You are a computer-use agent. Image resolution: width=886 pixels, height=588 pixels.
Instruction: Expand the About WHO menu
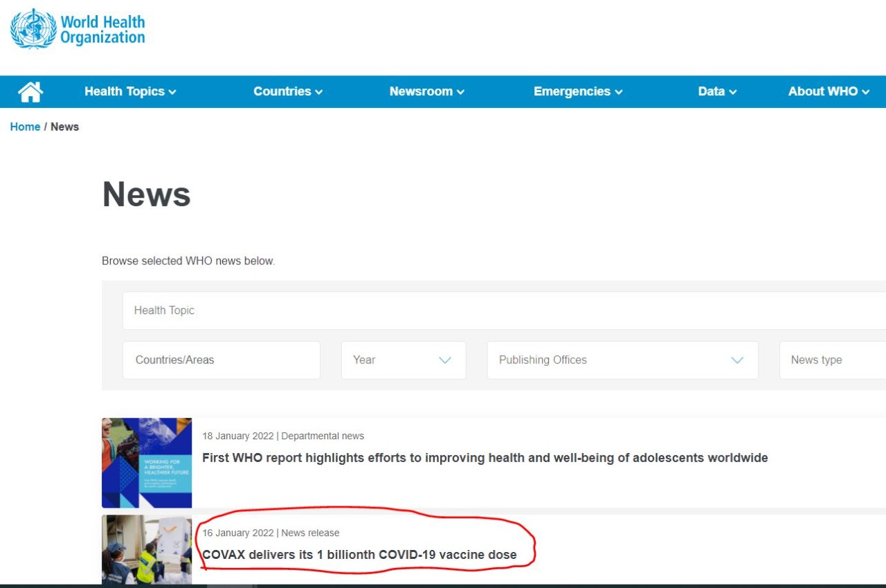828,91
